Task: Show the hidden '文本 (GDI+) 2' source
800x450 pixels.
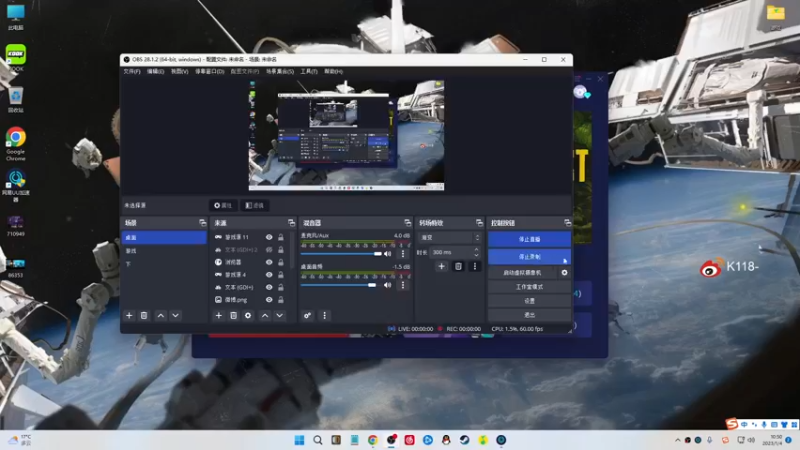Action: tap(269, 250)
